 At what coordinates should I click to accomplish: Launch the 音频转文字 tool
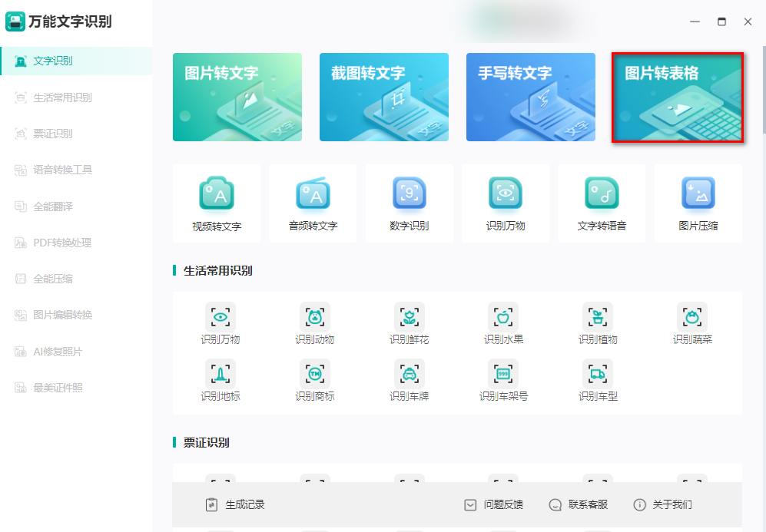coord(313,203)
